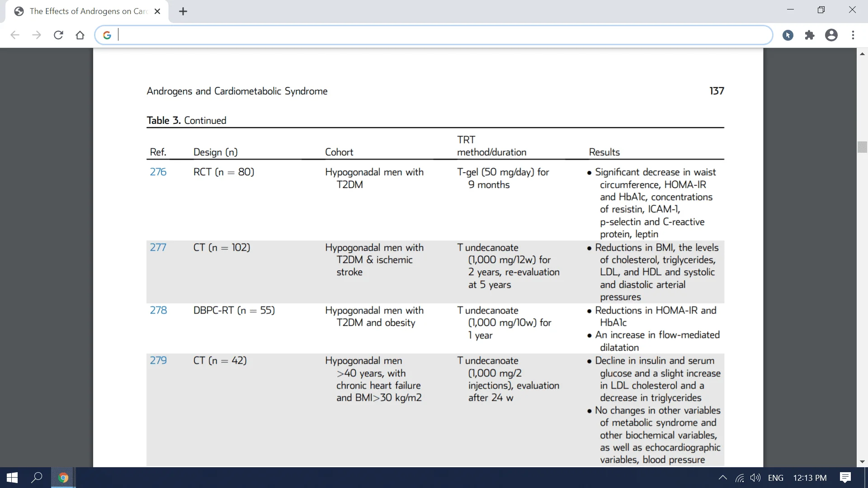Click the back navigation arrow
Viewport: 868px width, 488px height.
pos(15,35)
